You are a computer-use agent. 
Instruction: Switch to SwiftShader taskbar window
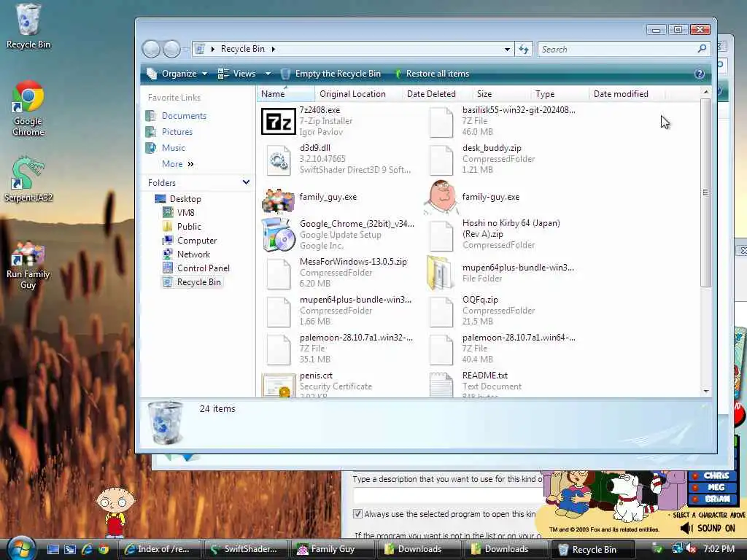tap(245, 549)
